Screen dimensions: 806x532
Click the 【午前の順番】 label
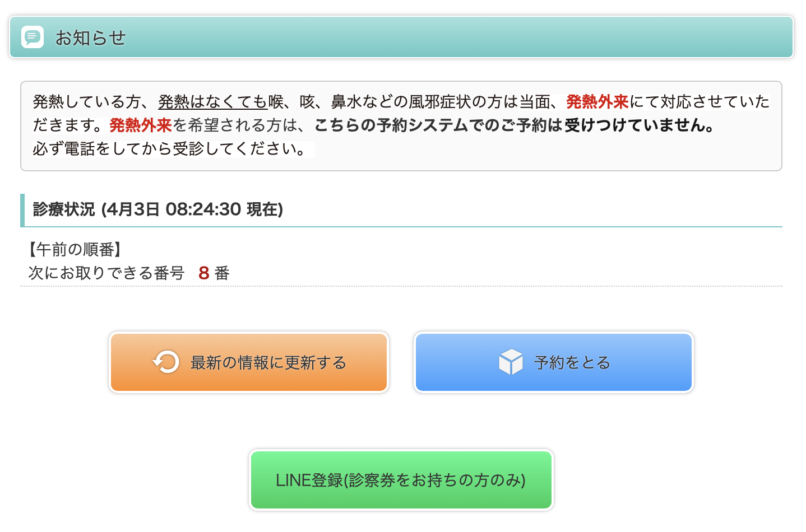pyautogui.click(x=75, y=249)
